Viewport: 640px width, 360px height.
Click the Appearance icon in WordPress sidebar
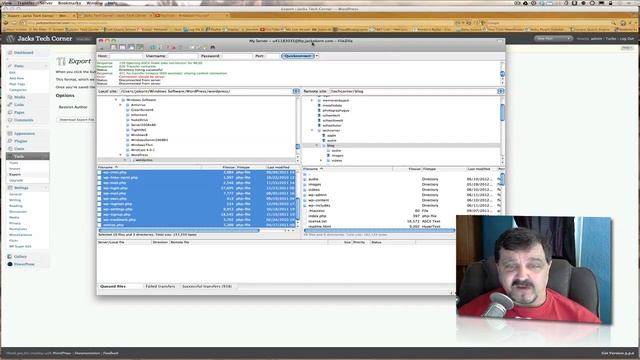click(10, 133)
